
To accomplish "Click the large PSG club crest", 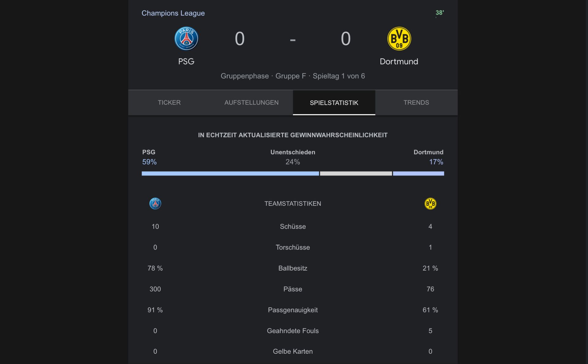I will 186,39.
